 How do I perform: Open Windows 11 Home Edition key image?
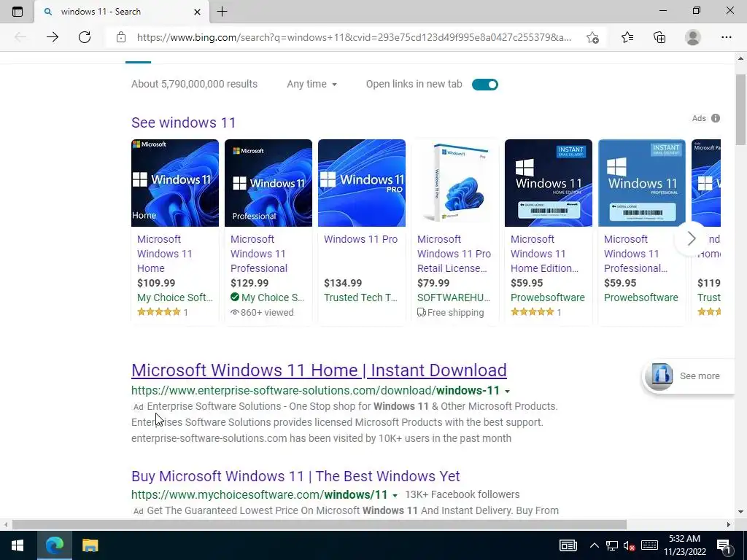549,183
